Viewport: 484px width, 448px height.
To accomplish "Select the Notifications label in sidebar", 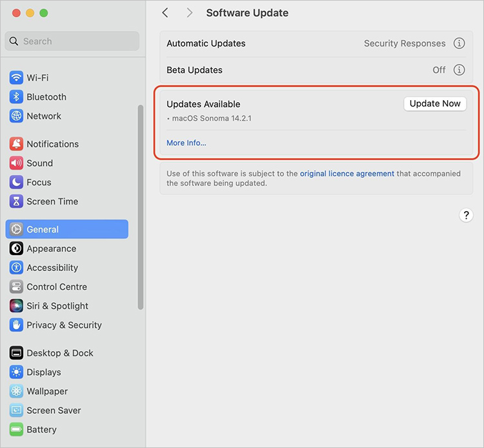I will click(53, 144).
